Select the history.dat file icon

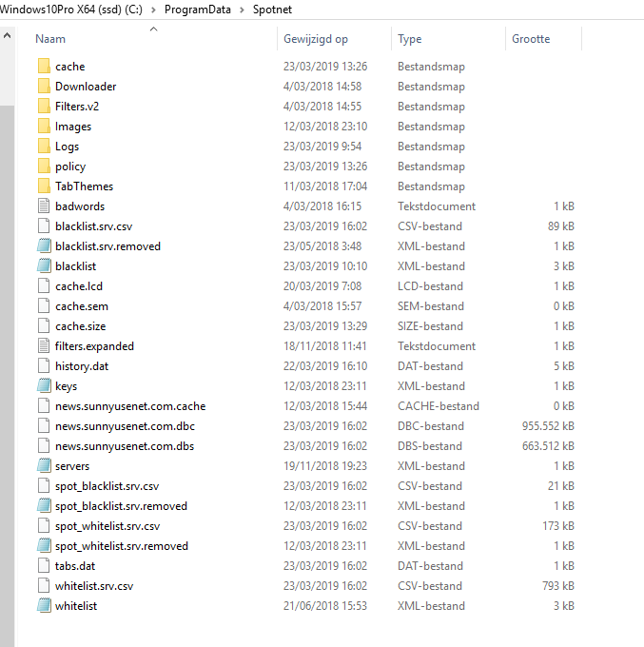[44, 366]
